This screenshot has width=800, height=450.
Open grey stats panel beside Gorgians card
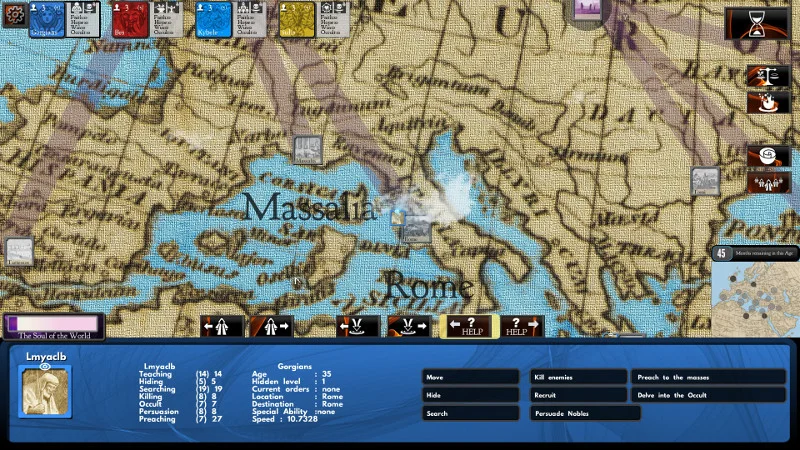click(x=84, y=19)
